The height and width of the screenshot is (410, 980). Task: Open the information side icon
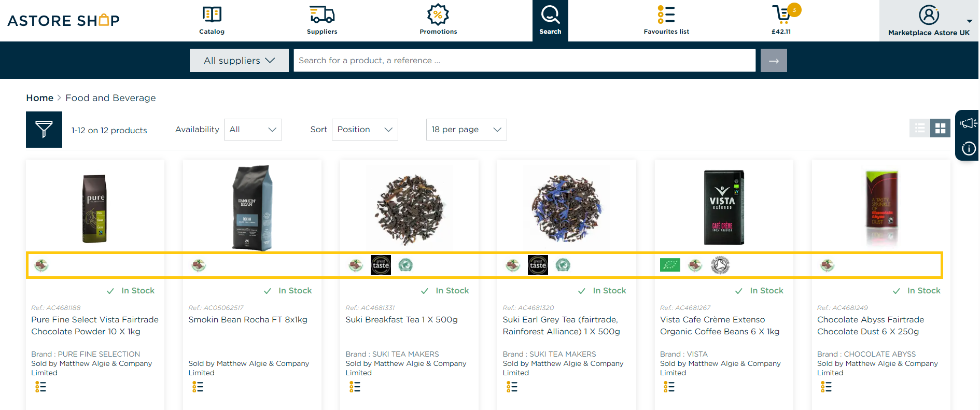[x=968, y=149]
